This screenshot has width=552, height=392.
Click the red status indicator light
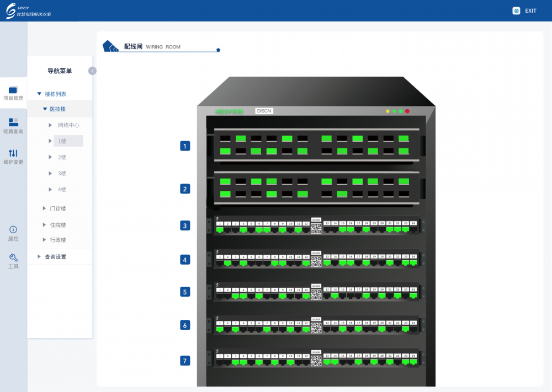coord(407,111)
